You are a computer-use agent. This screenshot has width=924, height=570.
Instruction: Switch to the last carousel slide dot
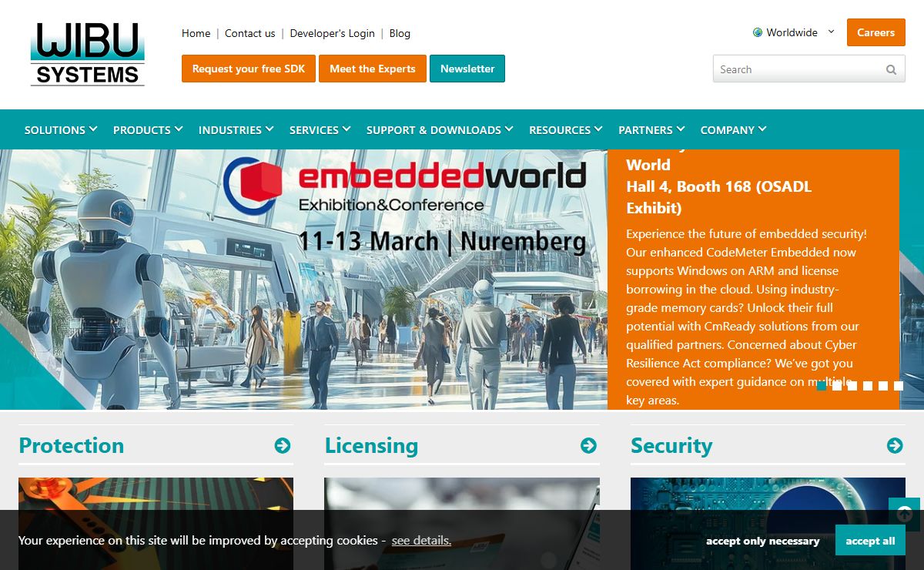(x=899, y=386)
